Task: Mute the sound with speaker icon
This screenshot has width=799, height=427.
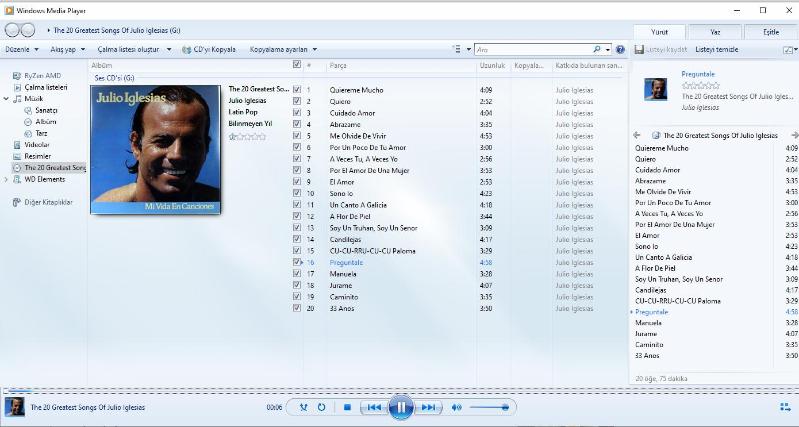Action: [x=456, y=407]
